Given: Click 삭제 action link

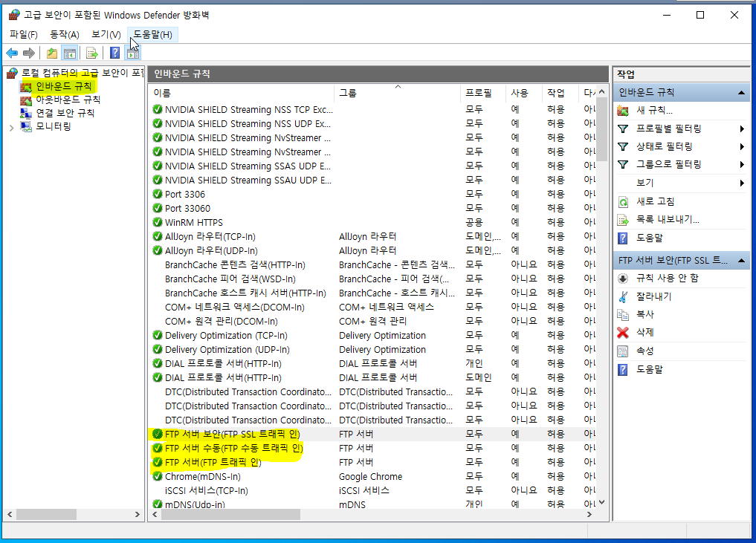Looking at the screenshot, I should click(x=644, y=332).
